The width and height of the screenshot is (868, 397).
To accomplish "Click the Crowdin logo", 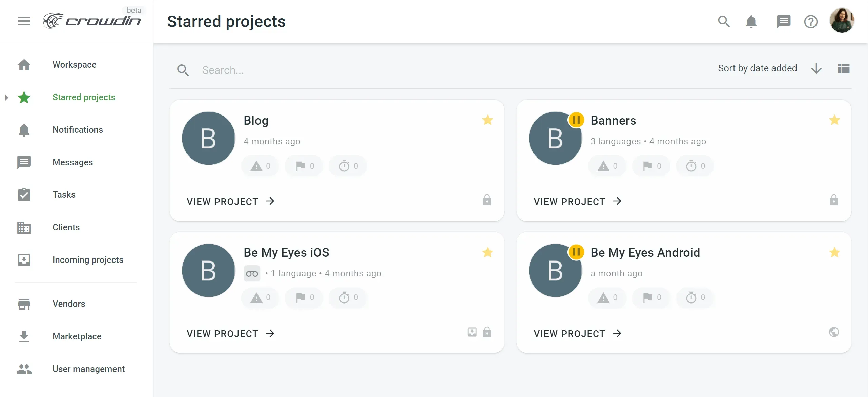I will coord(92,21).
